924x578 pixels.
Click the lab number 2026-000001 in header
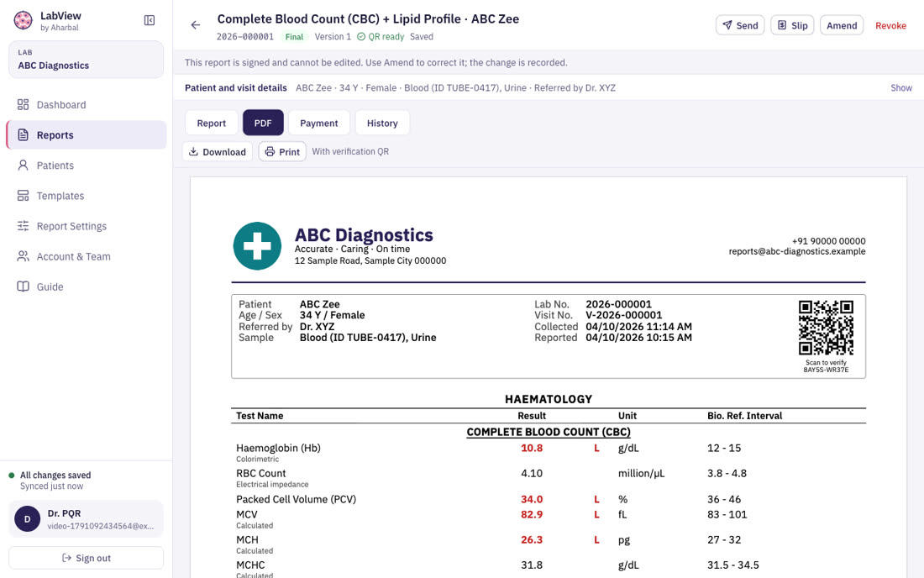click(x=245, y=36)
